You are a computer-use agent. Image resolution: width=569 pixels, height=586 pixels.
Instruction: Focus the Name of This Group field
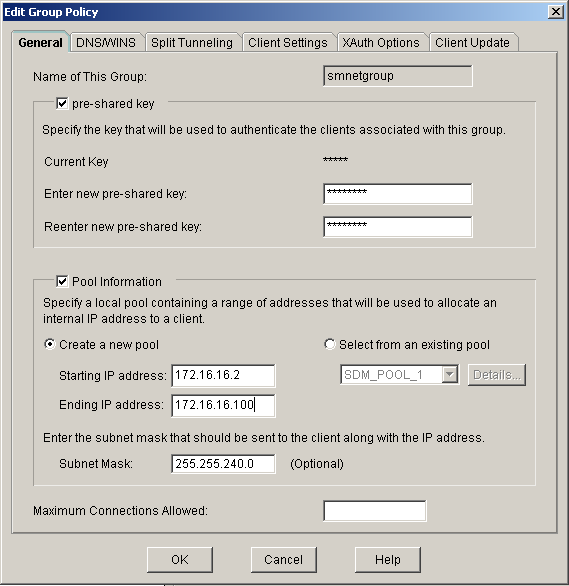coord(398,76)
